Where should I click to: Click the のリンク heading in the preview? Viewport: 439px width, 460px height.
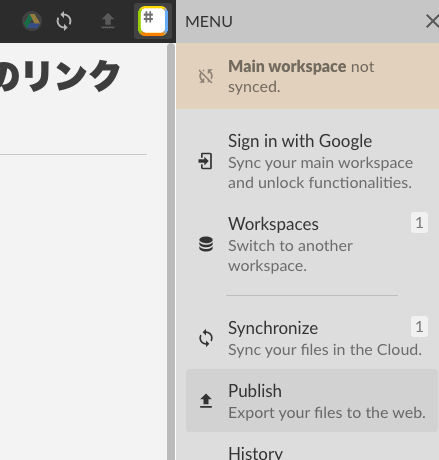(60, 76)
